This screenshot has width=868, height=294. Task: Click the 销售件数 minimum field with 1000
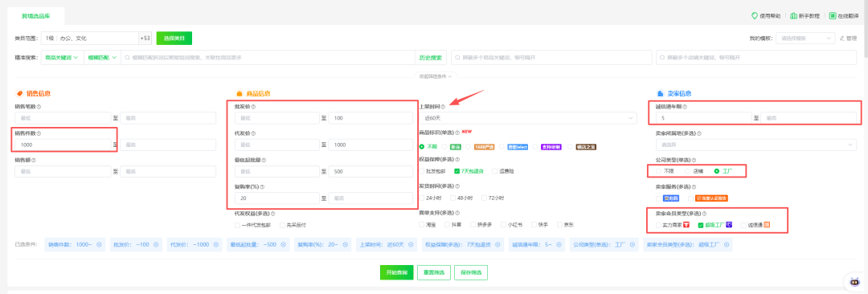click(x=63, y=145)
